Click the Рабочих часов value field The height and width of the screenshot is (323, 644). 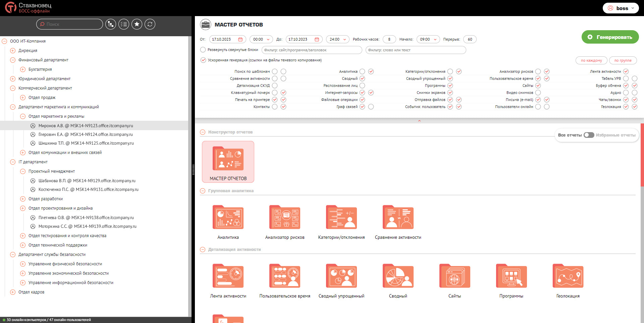(389, 39)
